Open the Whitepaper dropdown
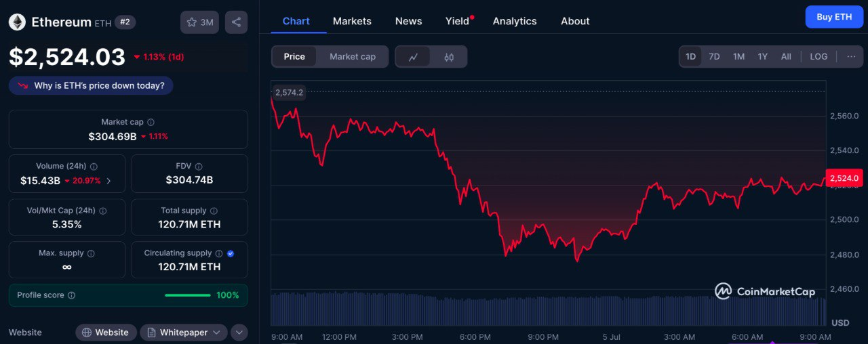Screen dimensions: 868x344 coord(184,332)
